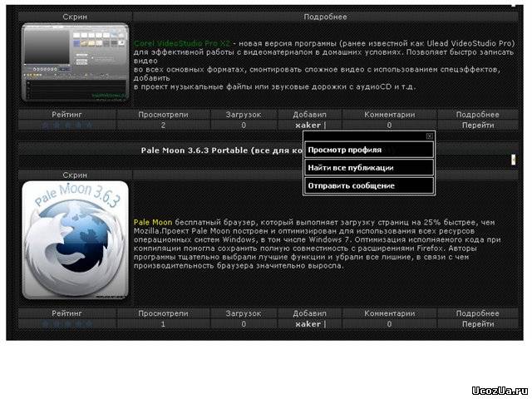Click 'Перейти' for the Corel VideoStudio post
Screen dimensions: 532x399
tap(478, 125)
